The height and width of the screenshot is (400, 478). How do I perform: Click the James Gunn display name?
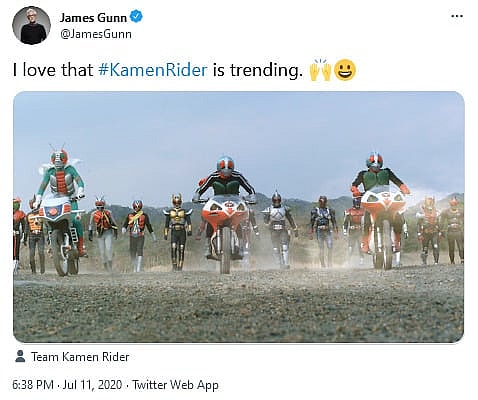pyautogui.click(x=93, y=17)
